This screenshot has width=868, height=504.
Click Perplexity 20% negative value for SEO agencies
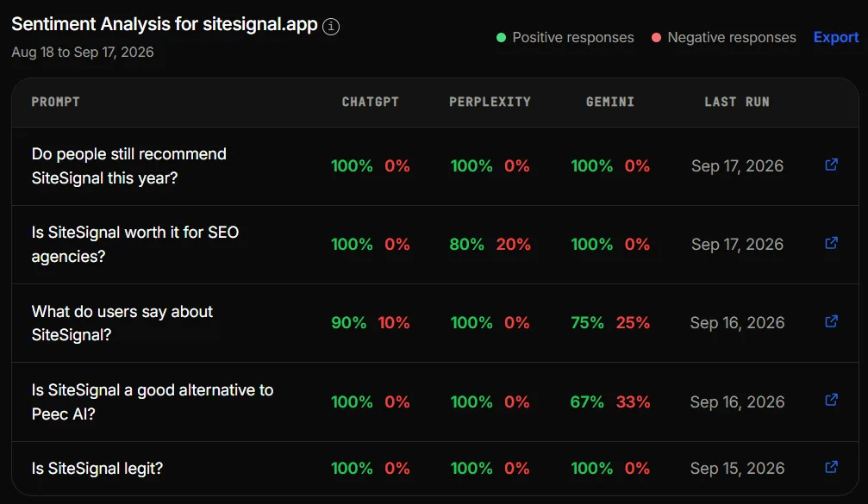[513, 245]
